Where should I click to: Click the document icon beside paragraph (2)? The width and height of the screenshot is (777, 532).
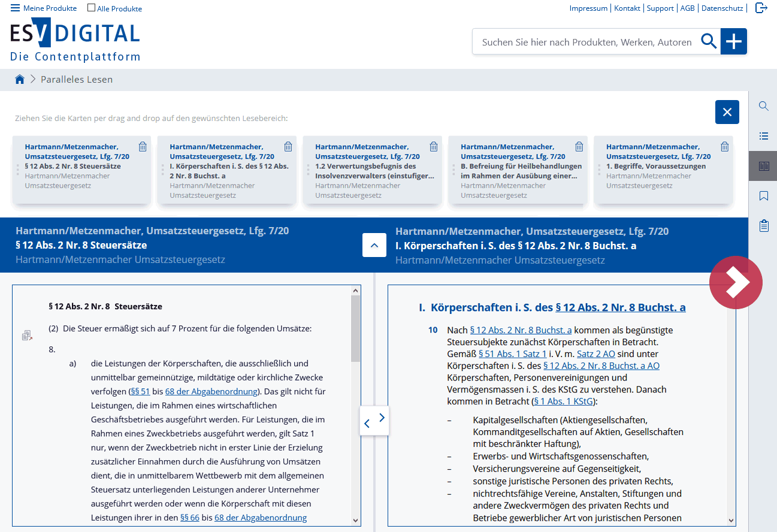[27, 335]
